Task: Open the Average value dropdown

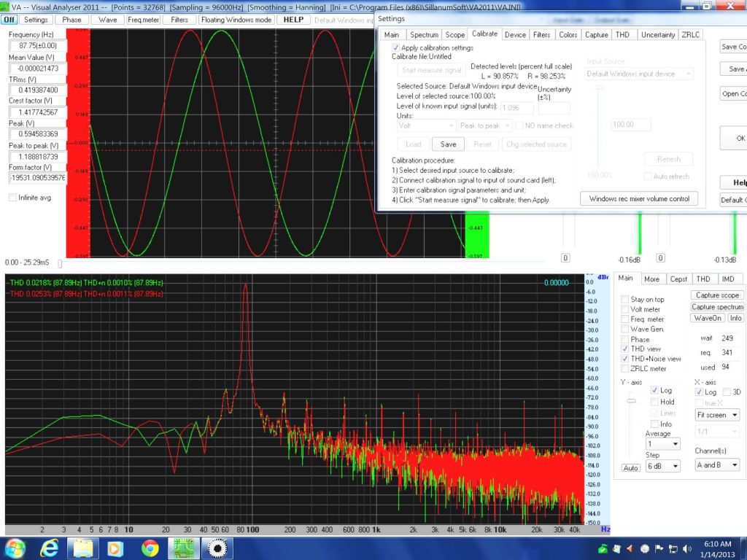Action: [663, 444]
